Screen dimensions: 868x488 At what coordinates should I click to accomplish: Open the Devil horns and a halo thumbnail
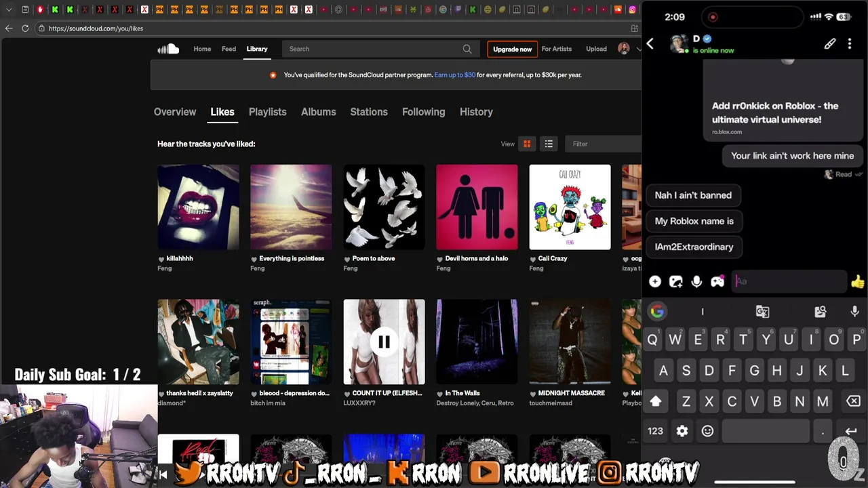pyautogui.click(x=477, y=207)
